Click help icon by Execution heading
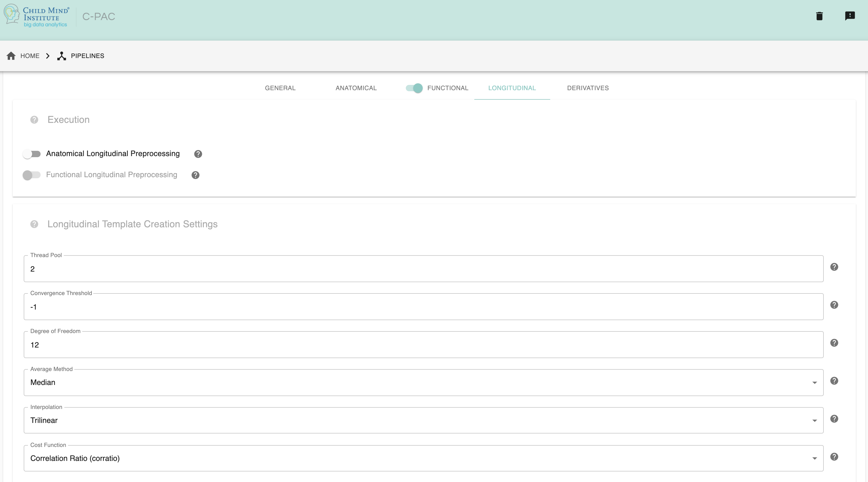 [34, 120]
